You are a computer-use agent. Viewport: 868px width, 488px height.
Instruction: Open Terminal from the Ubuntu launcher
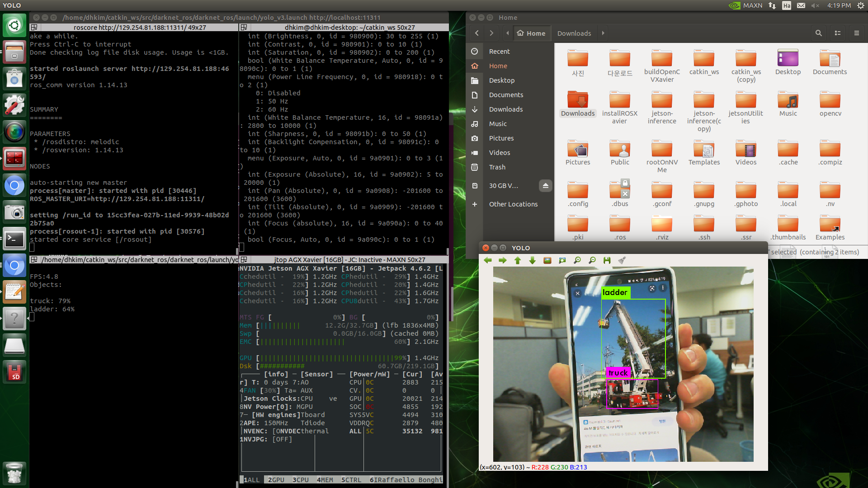[14, 239]
